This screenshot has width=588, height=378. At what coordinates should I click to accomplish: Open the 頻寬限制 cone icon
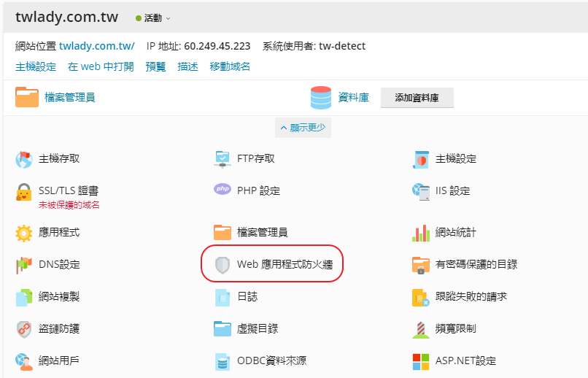421,329
